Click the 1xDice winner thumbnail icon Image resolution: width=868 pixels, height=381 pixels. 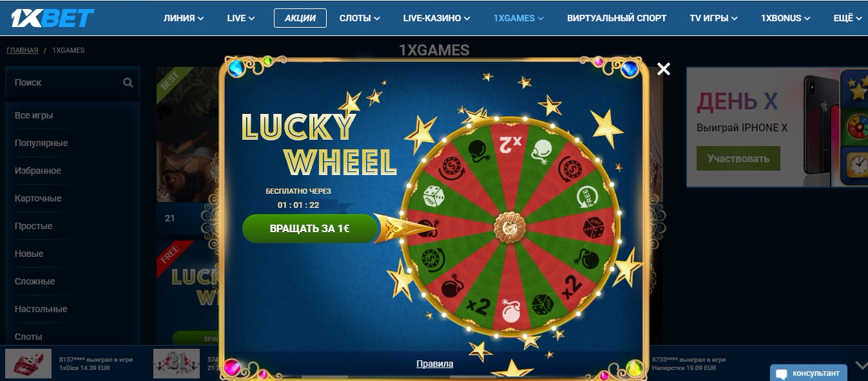pyautogui.click(x=28, y=364)
